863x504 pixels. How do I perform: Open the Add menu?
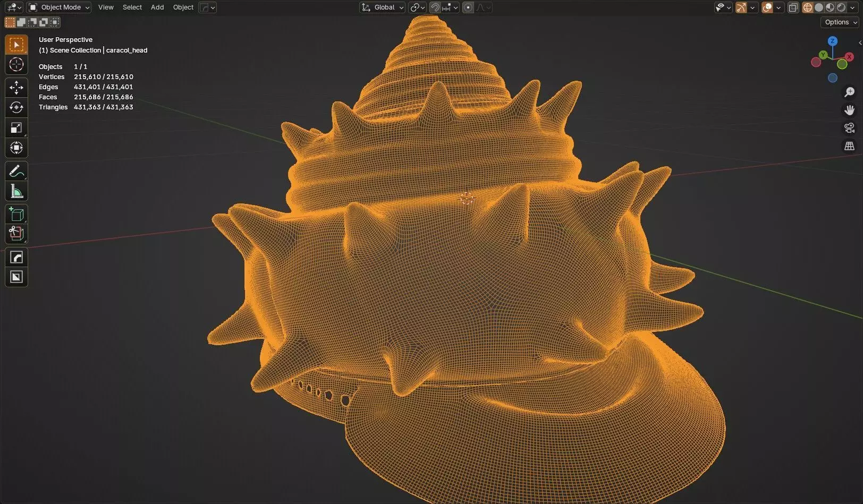click(x=157, y=7)
